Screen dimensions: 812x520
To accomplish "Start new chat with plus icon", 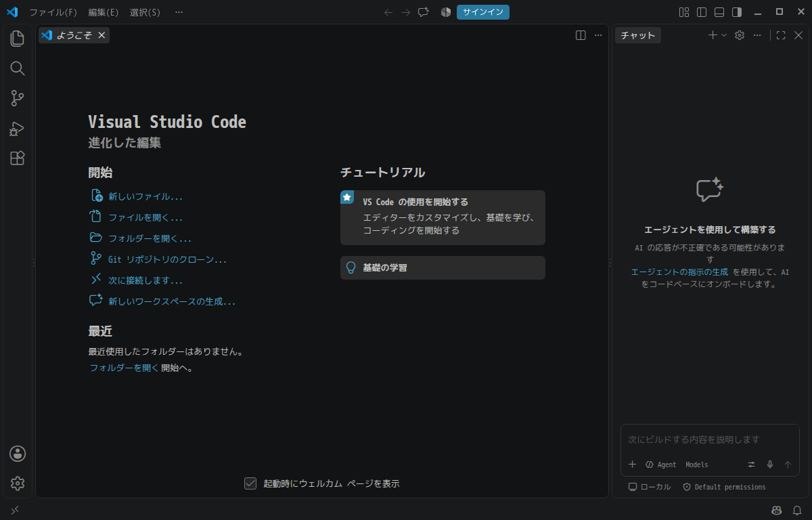I will pos(713,35).
